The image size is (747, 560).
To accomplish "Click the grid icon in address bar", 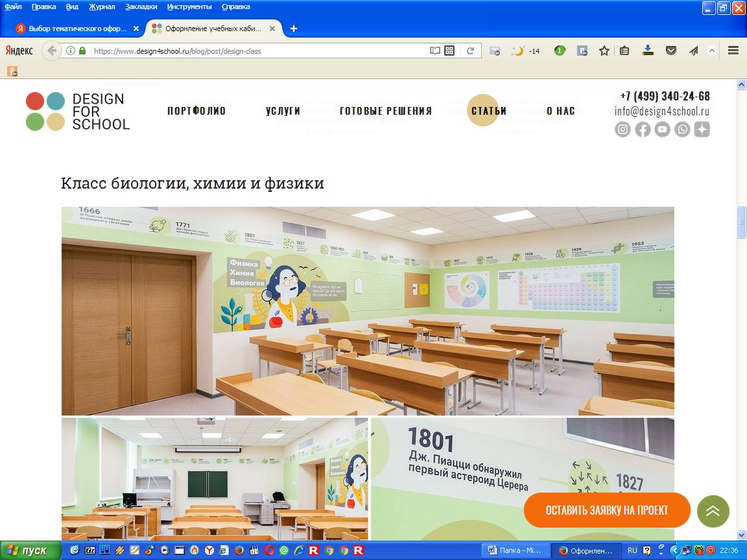I will (449, 51).
